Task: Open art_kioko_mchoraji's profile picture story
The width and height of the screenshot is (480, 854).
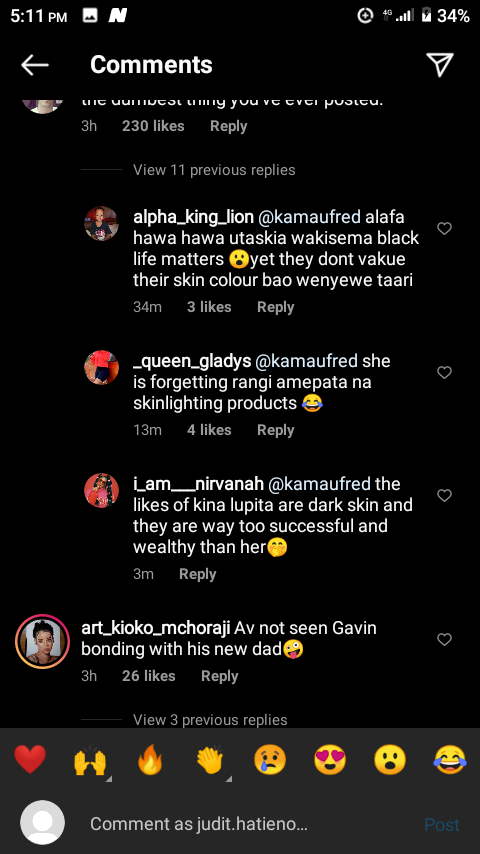Action: point(42,642)
